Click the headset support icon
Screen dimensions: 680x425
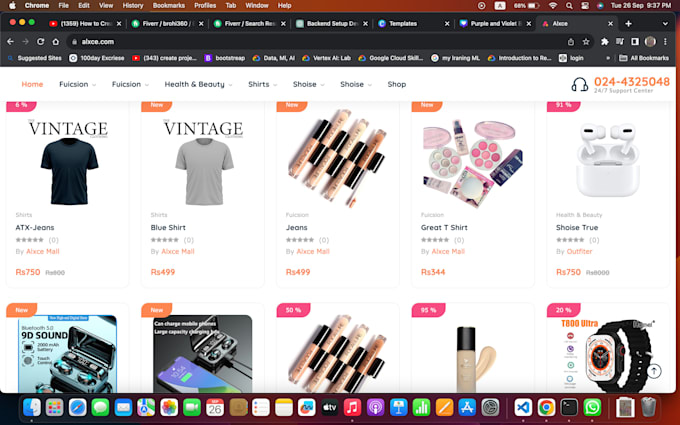point(579,85)
